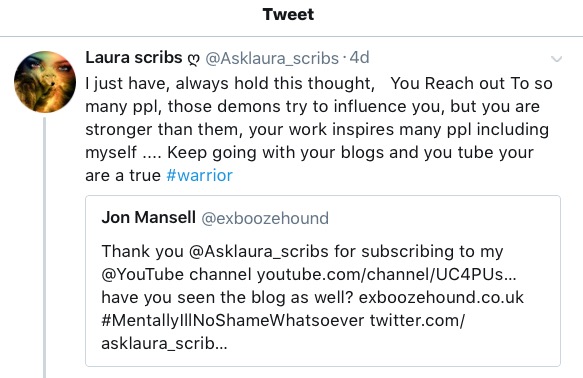Open the @Asklaura_scribs handle in the tweet header
The width and height of the screenshot is (583, 378).
(x=272, y=58)
